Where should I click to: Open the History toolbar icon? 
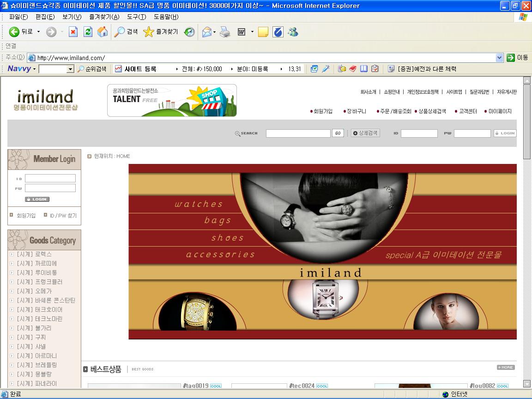click(x=189, y=32)
